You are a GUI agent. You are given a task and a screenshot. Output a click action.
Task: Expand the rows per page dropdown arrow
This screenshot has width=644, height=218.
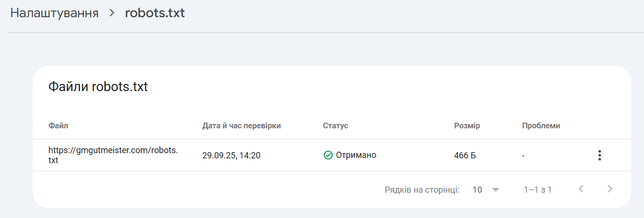[x=495, y=190]
